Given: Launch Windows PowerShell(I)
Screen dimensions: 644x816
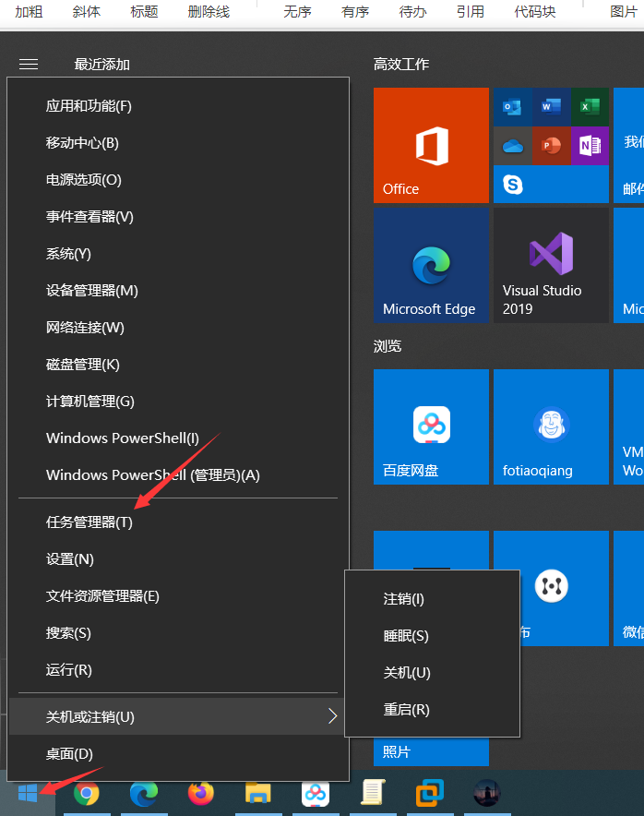Looking at the screenshot, I should [x=178, y=438].
